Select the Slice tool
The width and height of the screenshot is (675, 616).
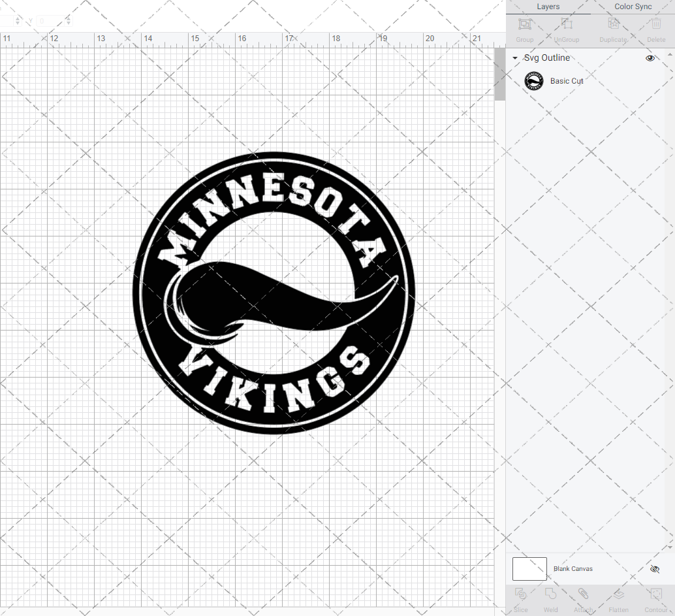(520, 600)
